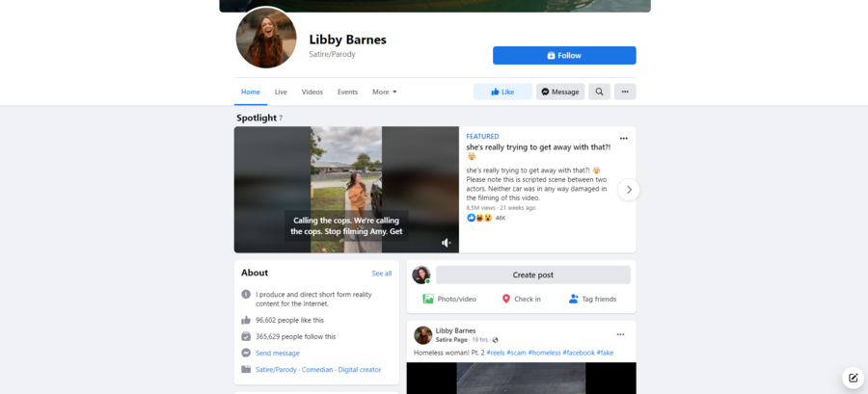Click the blue Follow button
The width and height of the screenshot is (868, 394).
click(x=564, y=55)
